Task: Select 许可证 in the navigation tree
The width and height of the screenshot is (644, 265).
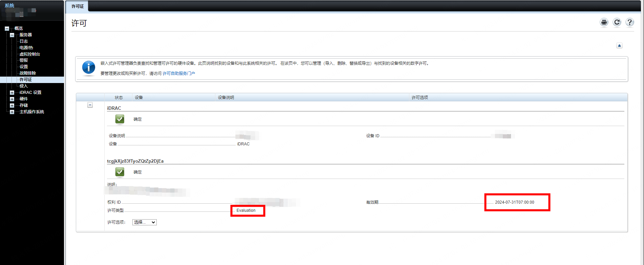Action: (26, 80)
